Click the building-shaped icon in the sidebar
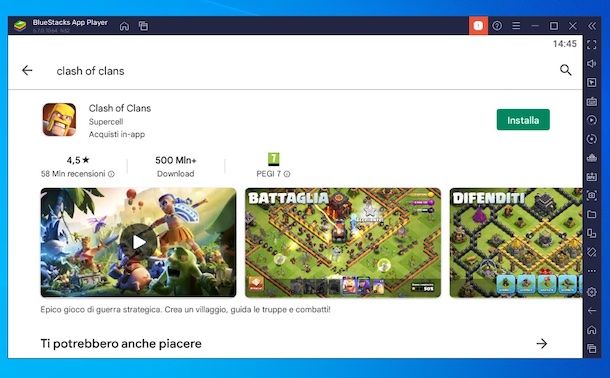 pos(592,158)
